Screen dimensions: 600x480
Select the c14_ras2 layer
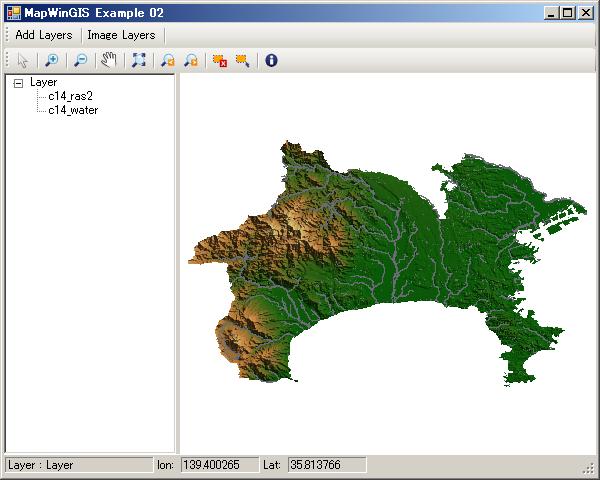[70, 96]
